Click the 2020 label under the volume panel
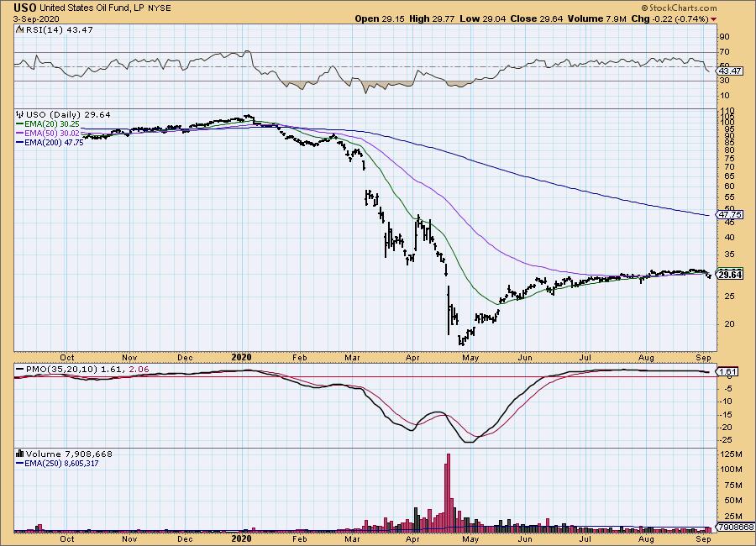This screenshot has width=756, height=546. tap(242, 538)
